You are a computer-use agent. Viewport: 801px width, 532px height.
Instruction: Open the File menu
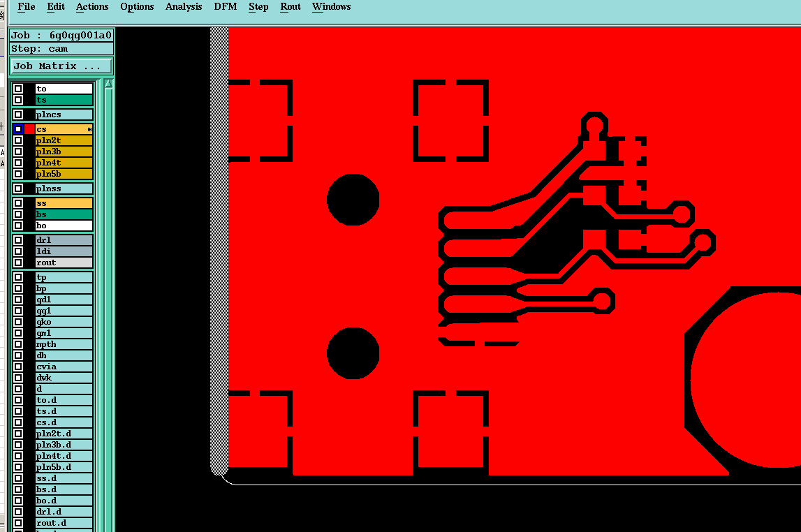pos(26,7)
